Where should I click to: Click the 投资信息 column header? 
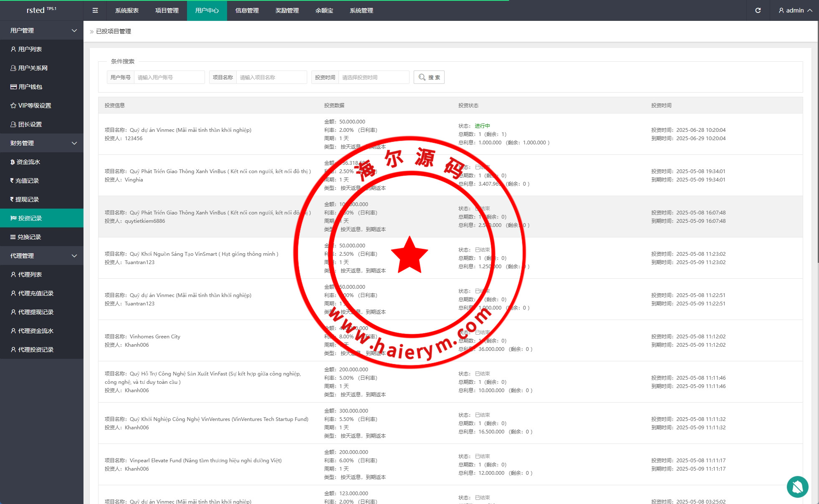[115, 106]
